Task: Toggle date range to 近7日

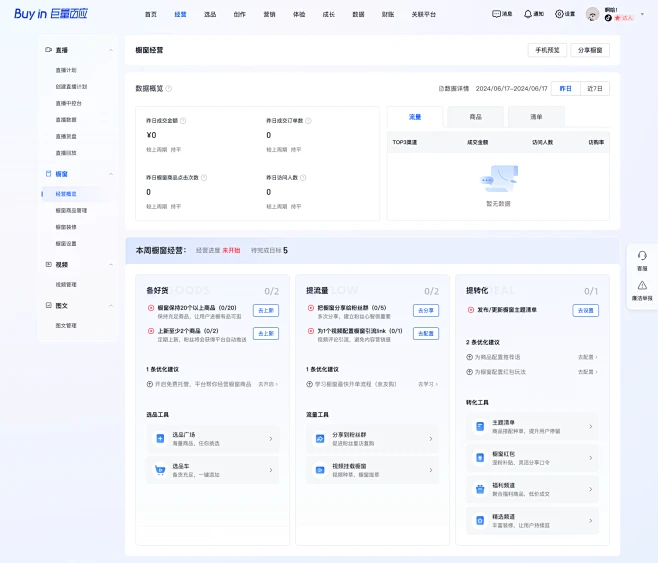Action: [x=595, y=89]
